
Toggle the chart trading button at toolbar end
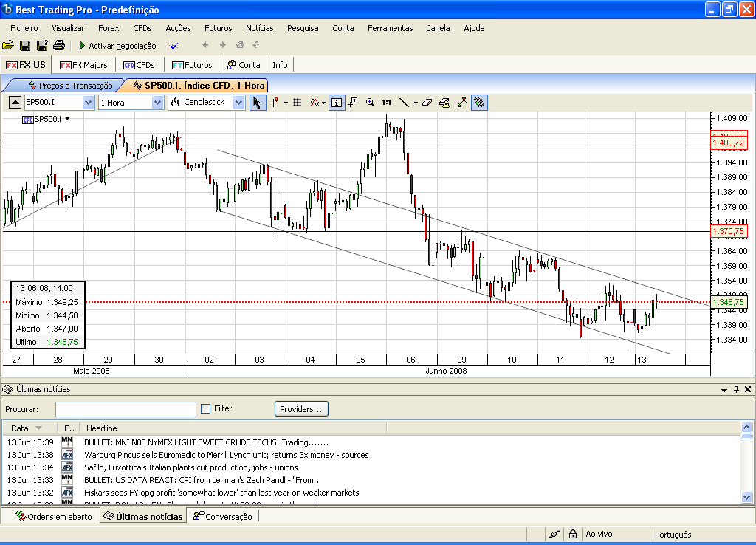pos(479,102)
